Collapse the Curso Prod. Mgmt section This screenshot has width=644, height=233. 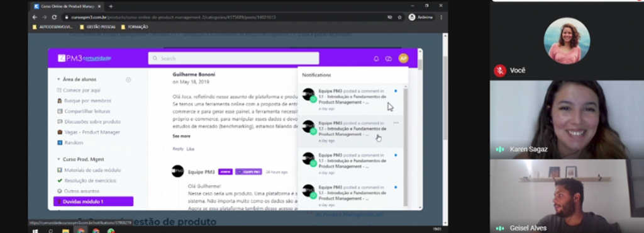[58, 159]
